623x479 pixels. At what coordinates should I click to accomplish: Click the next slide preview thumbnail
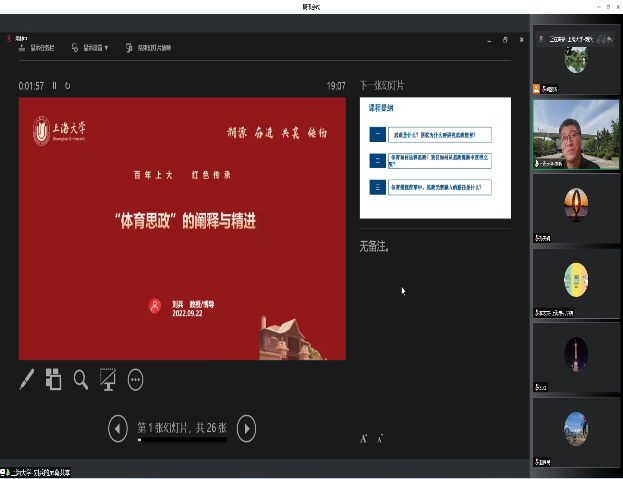tap(435, 157)
